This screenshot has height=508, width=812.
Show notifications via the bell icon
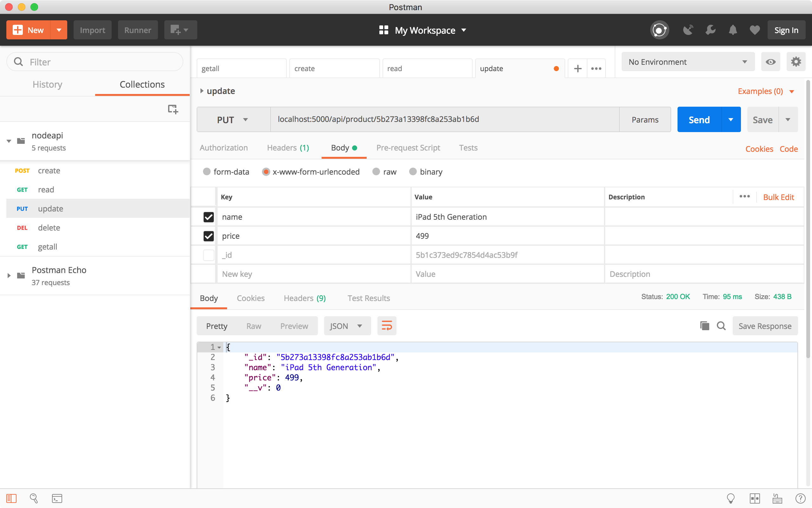pos(733,30)
